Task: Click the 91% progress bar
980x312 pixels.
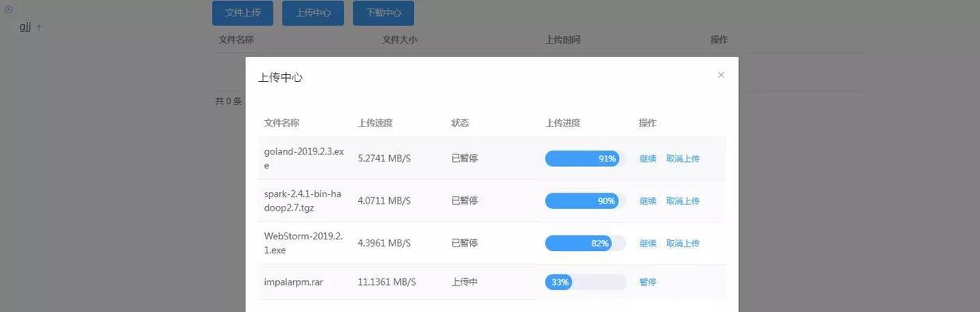Action: click(x=586, y=158)
